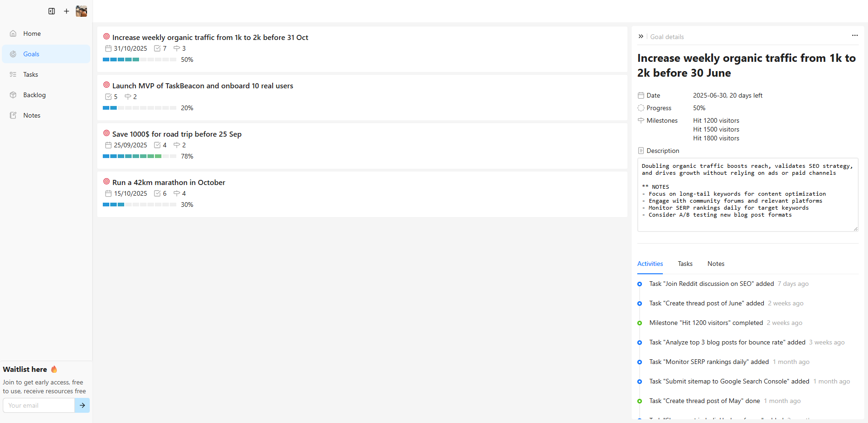This screenshot has height=423, width=868.
Task: Click the Hit 1500 visitors milestone
Action: tap(716, 129)
